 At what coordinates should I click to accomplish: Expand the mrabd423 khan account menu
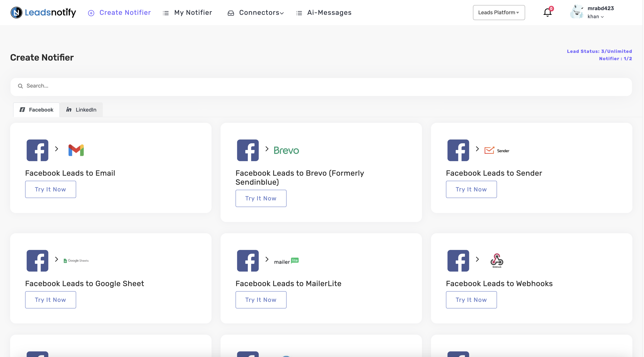[600, 12]
